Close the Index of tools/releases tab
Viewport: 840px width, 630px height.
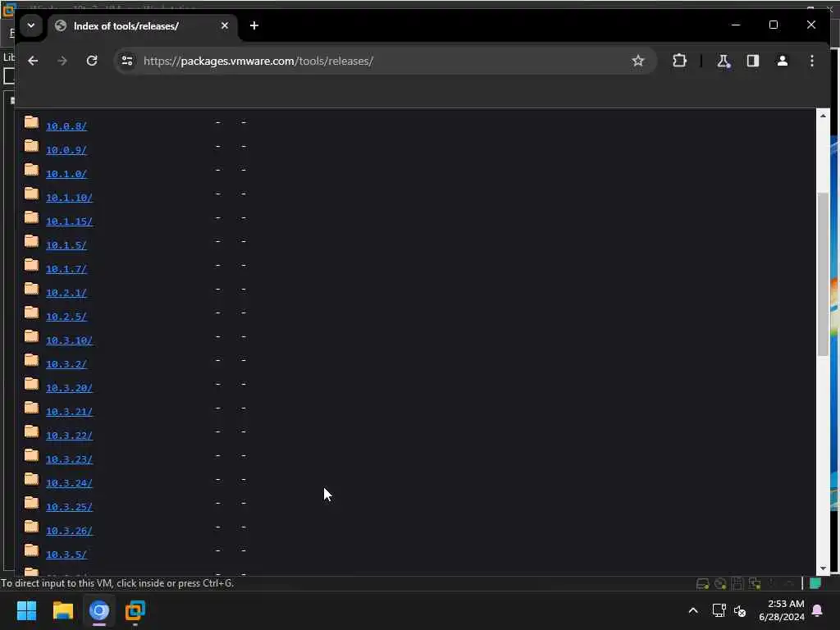click(x=225, y=25)
